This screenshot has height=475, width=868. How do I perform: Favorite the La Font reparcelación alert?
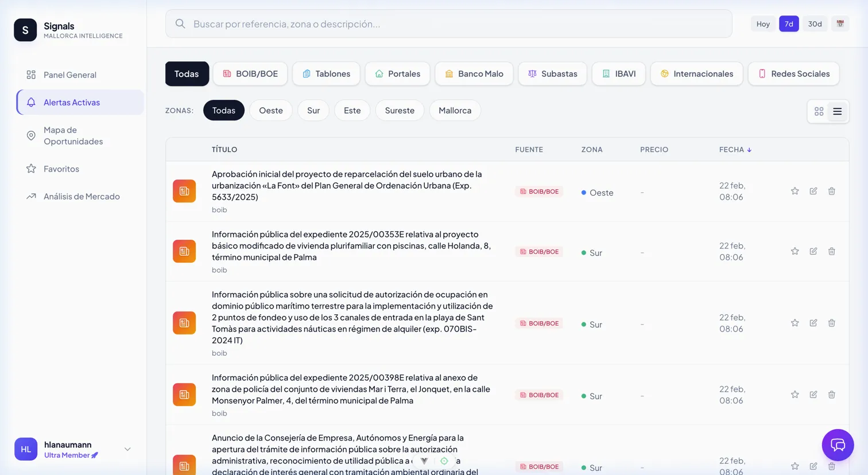[x=795, y=191]
